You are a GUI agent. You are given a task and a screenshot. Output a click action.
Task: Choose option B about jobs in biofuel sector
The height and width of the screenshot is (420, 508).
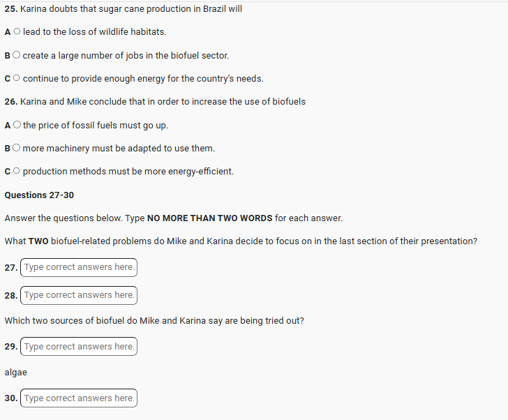tap(17, 55)
